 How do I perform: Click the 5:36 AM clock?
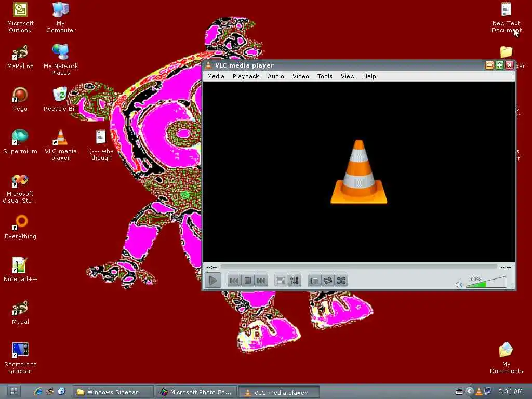tap(510, 392)
